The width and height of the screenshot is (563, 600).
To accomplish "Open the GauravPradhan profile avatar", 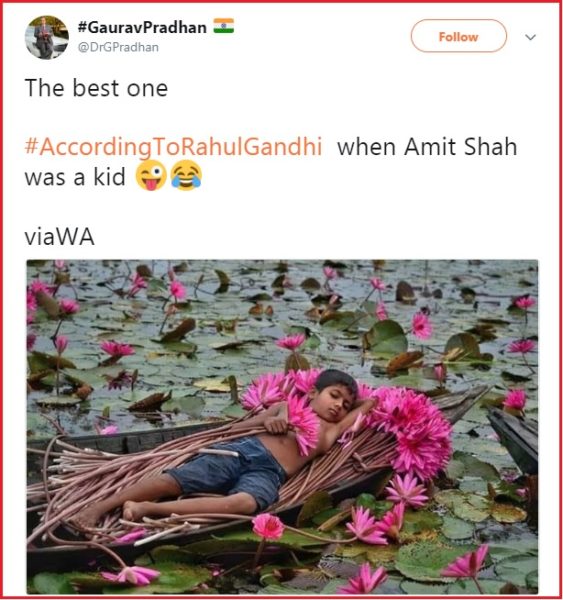I will (x=47, y=38).
